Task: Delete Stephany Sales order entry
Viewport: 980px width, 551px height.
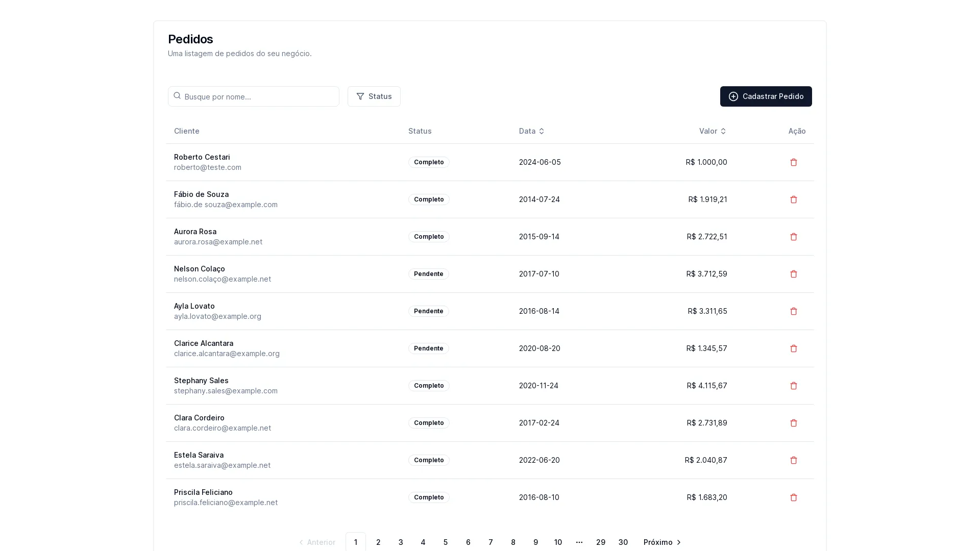Action: pyautogui.click(x=793, y=386)
